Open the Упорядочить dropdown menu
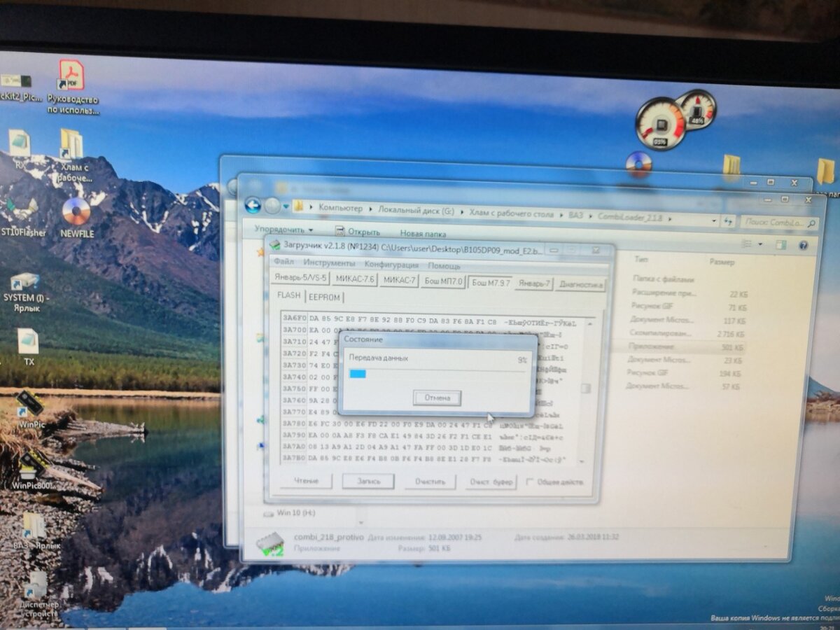The height and width of the screenshot is (630, 840). tap(279, 230)
